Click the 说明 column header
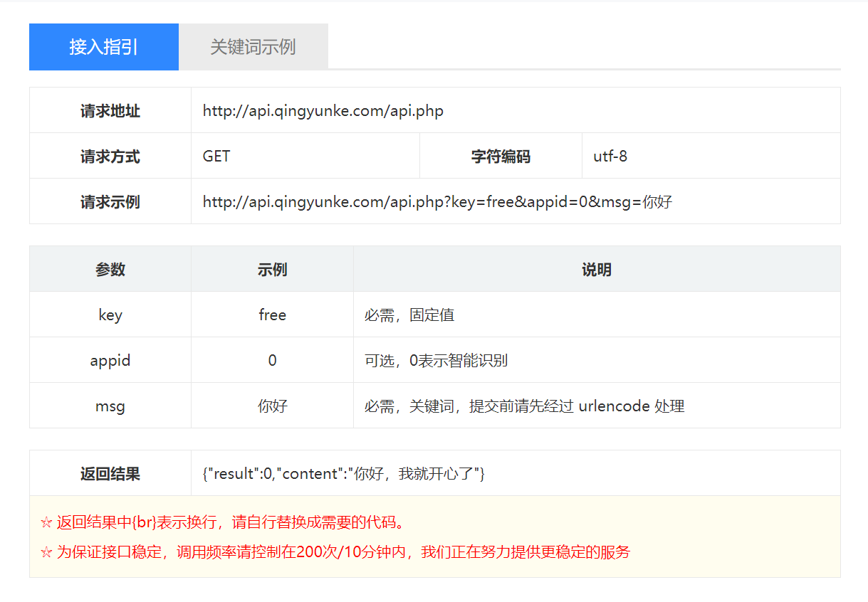This screenshot has width=868, height=602. pyautogui.click(x=596, y=270)
